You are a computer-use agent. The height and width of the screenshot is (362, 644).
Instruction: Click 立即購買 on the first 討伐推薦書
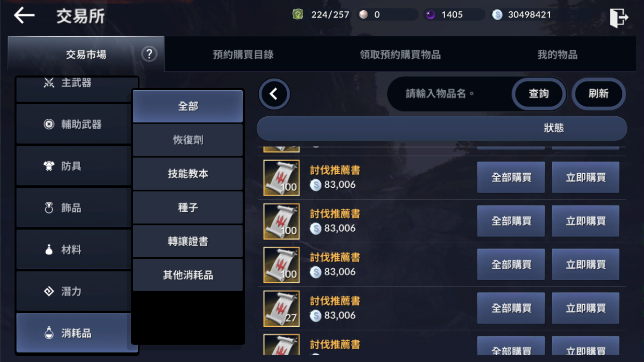click(x=586, y=178)
